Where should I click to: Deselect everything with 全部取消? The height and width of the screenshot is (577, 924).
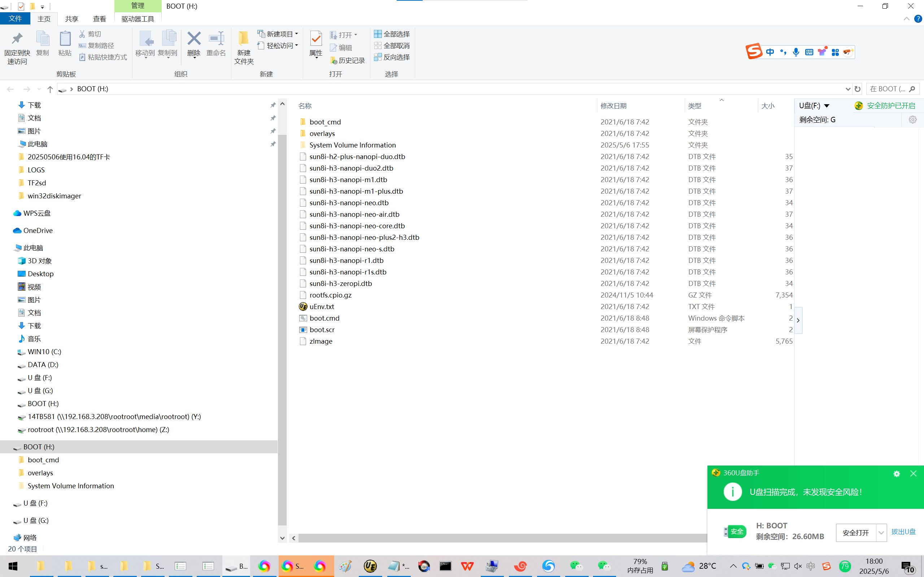coord(392,46)
